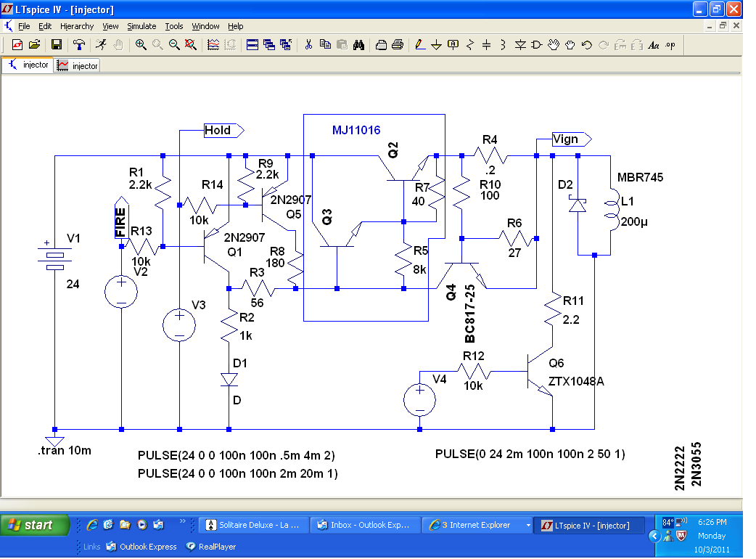
Task: Switch to the injector schematic tab
Action: coord(28,65)
